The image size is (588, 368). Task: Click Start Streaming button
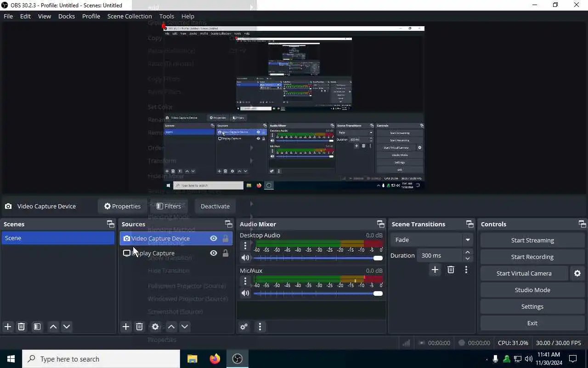tap(532, 240)
